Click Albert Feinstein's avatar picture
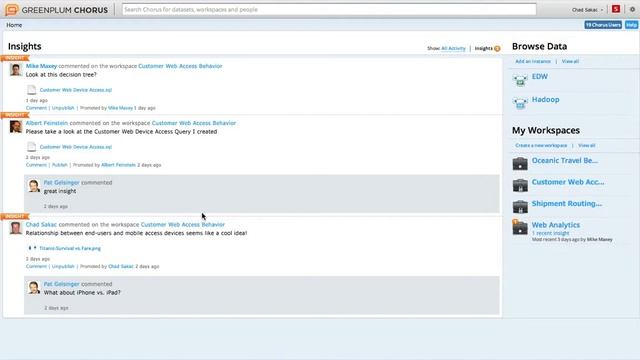The width and height of the screenshot is (640, 360). [16, 127]
